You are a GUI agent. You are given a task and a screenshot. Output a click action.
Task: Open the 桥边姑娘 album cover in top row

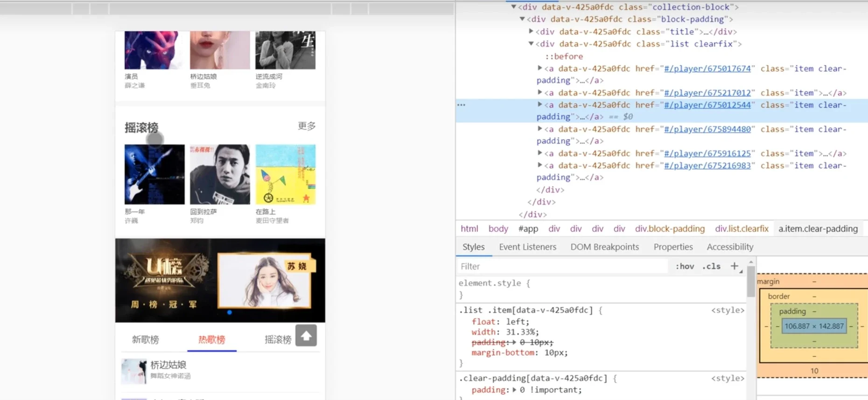pyautogui.click(x=220, y=50)
